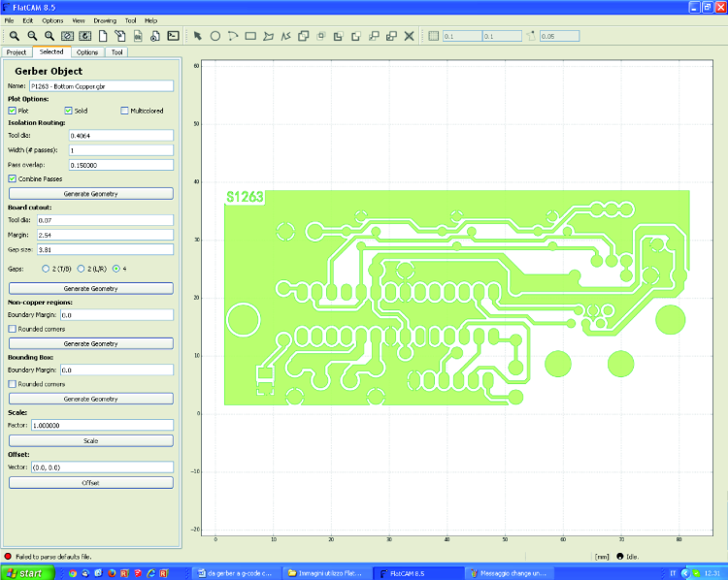Select the 4 gaps radio button
Viewport: 728px width, 580px height.
point(116,269)
